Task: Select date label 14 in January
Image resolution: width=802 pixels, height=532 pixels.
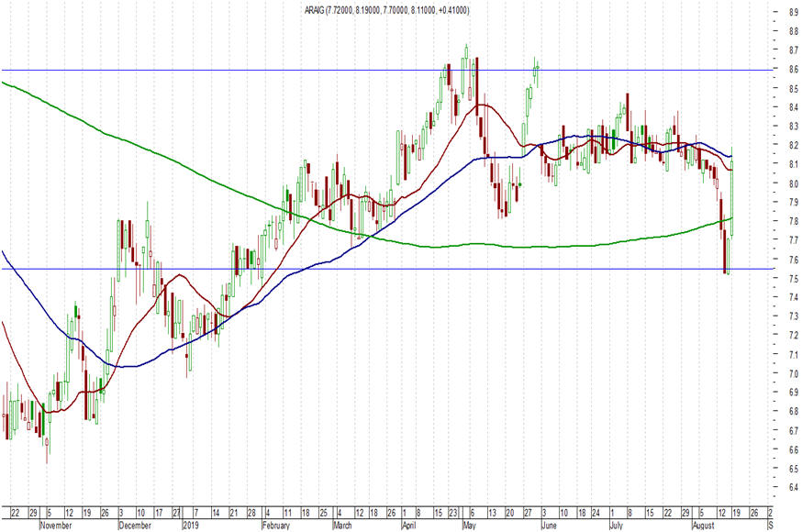Action: click(x=216, y=513)
